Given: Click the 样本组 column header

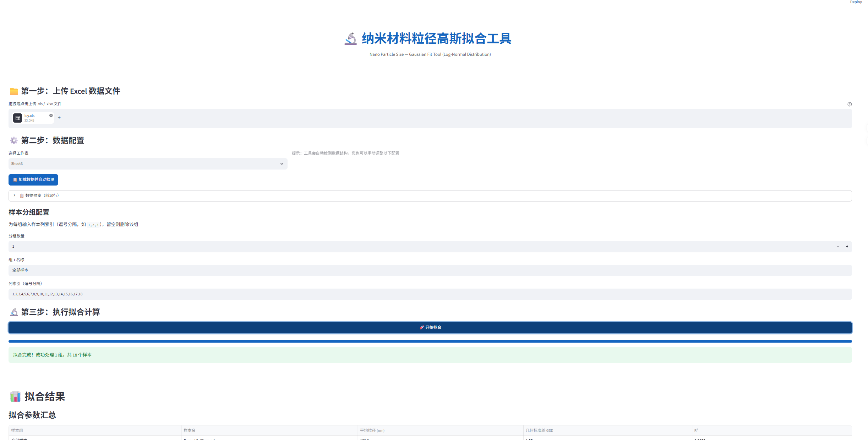Looking at the screenshot, I should coord(95,430).
